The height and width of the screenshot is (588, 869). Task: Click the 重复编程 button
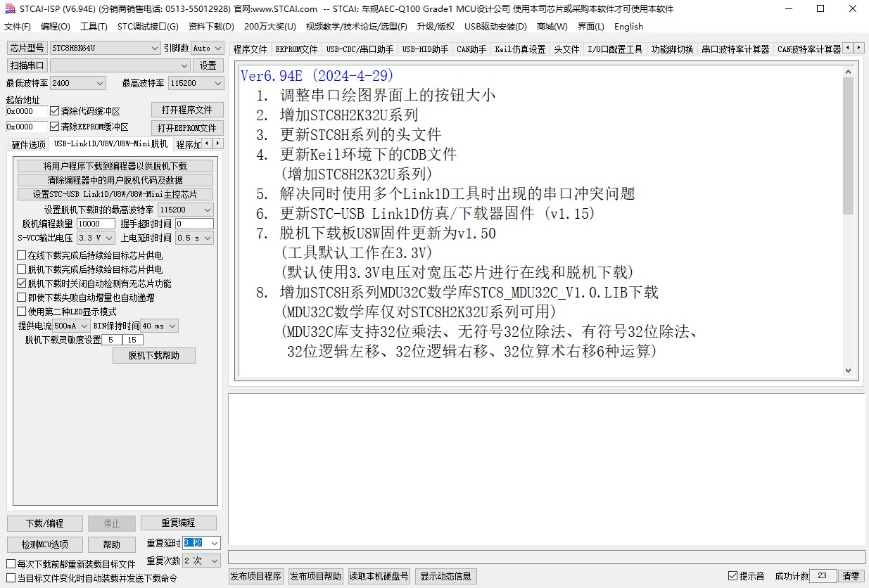(x=178, y=523)
